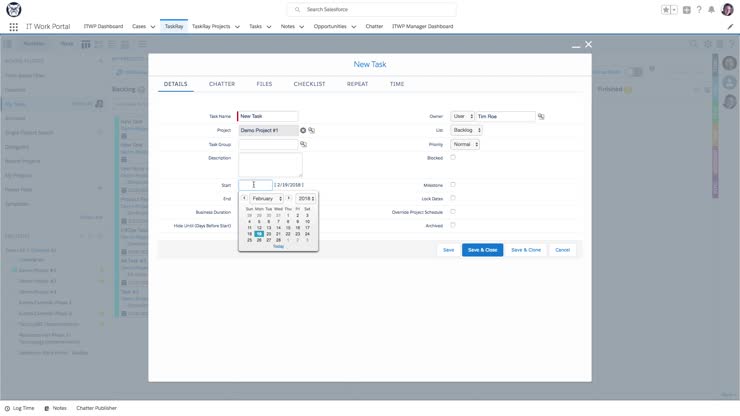Switch to the Chatter tab in New Task
The image size is (740, 416).
click(x=222, y=84)
